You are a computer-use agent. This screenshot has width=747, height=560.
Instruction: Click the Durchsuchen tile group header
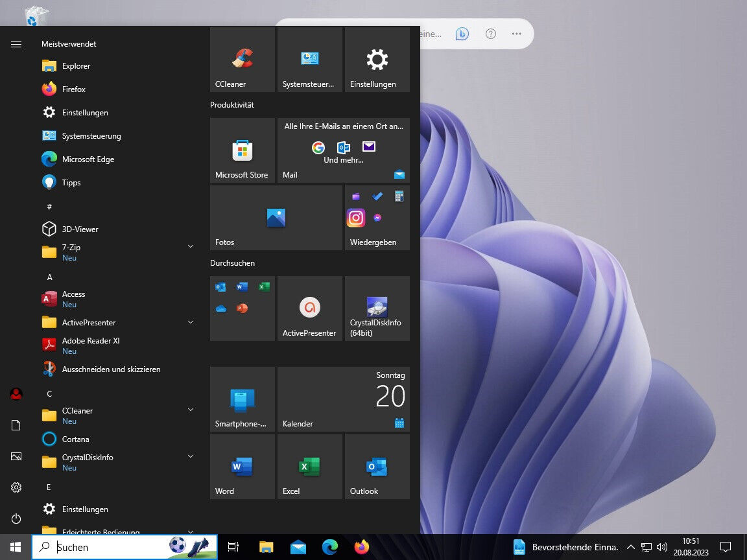coord(233,263)
